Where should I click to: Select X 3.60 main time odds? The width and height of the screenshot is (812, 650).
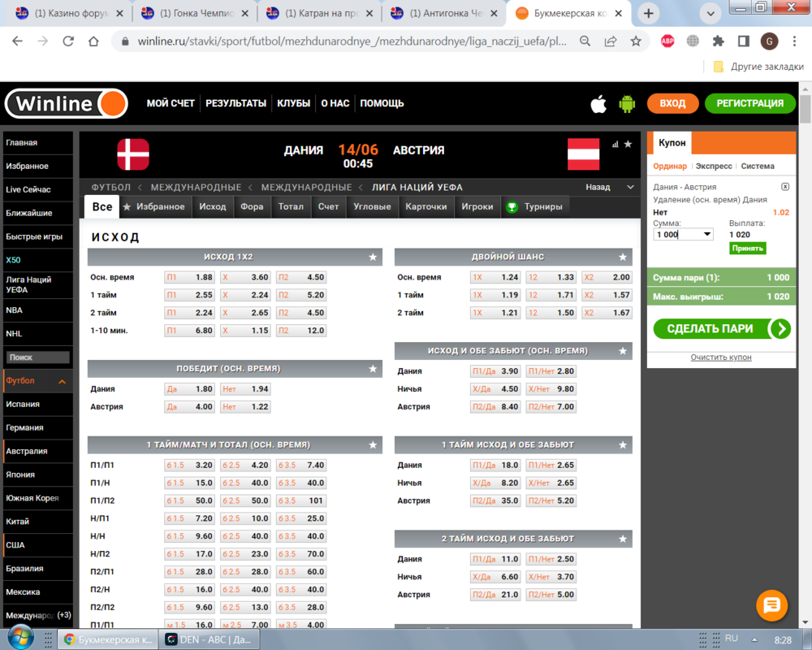click(x=245, y=277)
